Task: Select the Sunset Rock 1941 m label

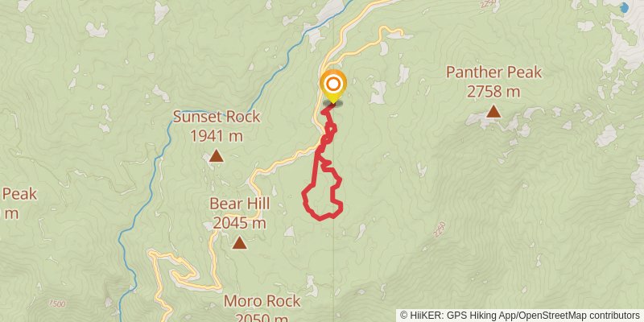Action: click(217, 126)
